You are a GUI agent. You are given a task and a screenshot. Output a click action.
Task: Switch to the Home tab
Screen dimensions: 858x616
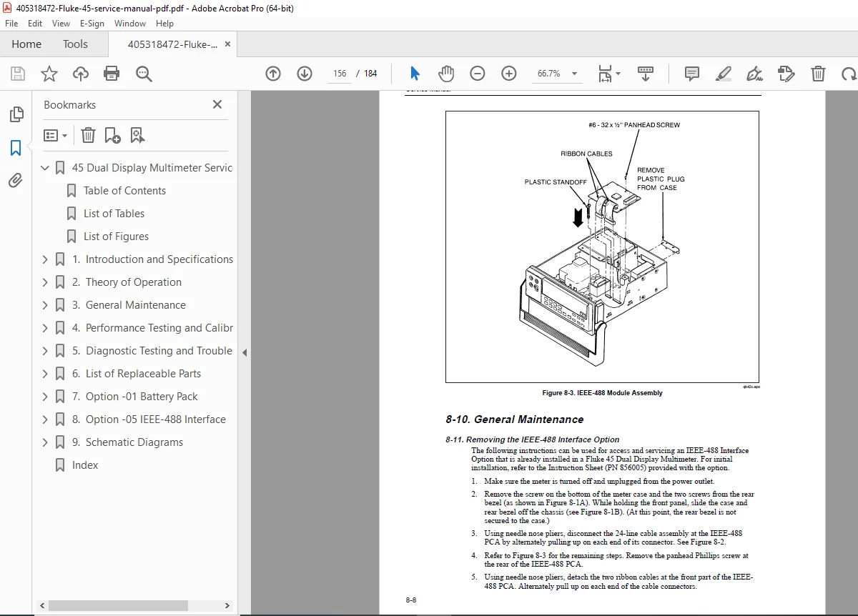(26, 44)
